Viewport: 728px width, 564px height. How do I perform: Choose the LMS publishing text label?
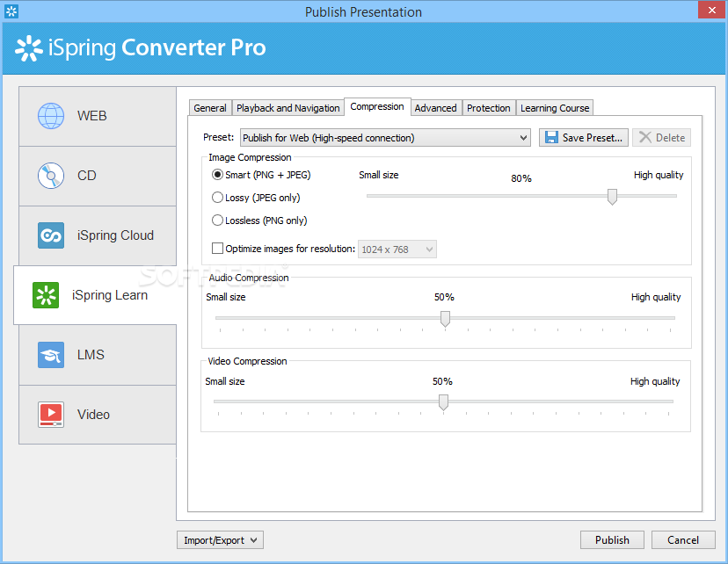coord(91,355)
